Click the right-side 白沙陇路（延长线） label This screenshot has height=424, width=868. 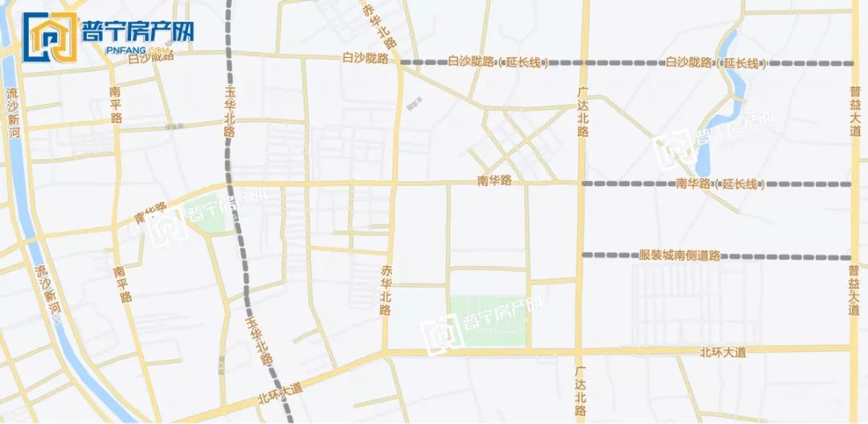point(716,63)
